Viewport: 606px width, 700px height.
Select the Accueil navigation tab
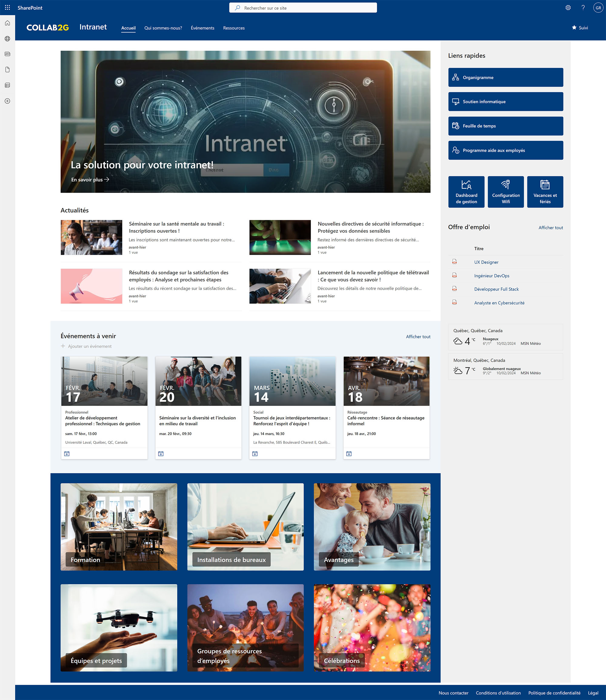click(x=128, y=28)
